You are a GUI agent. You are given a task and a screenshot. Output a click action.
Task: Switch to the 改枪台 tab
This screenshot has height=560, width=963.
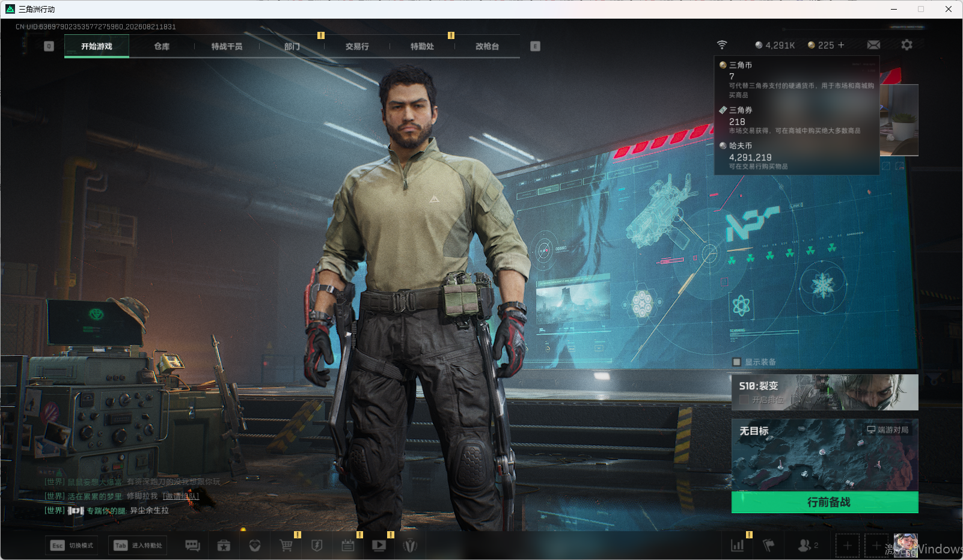coord(487,46)
